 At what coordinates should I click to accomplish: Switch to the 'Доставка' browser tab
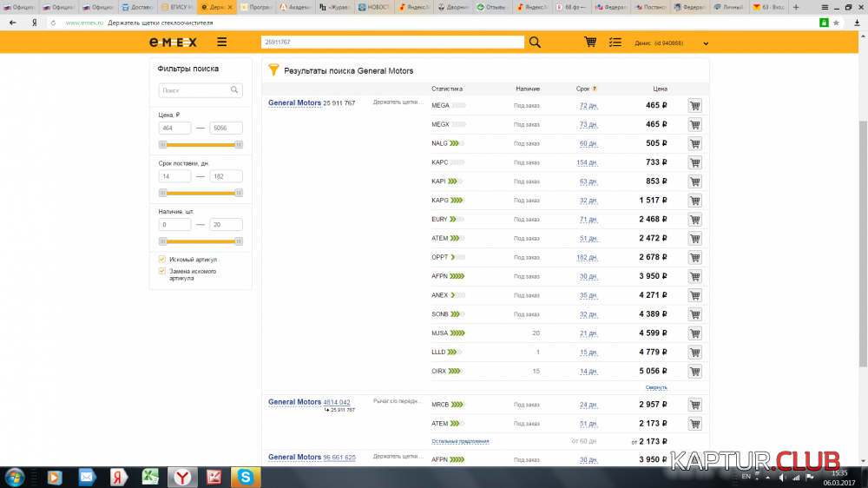pyautogui.click(x=137, y=7)
